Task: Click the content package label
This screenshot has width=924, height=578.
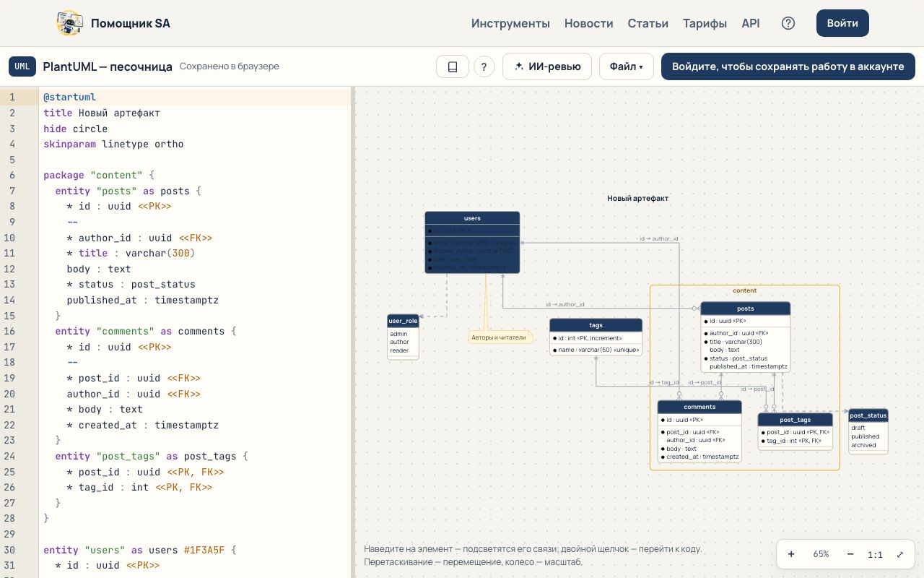Action: tap(745, 290)
